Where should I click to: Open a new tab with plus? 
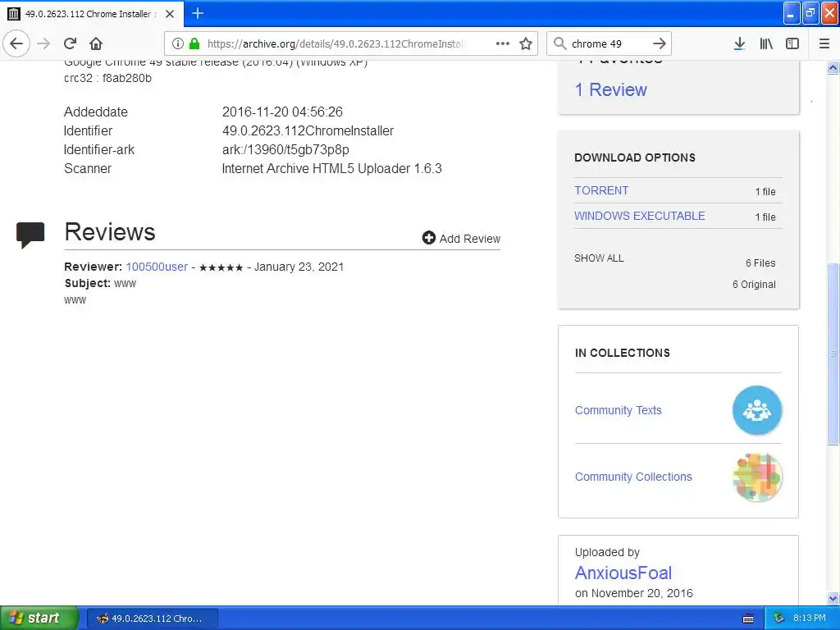[198, 13]
